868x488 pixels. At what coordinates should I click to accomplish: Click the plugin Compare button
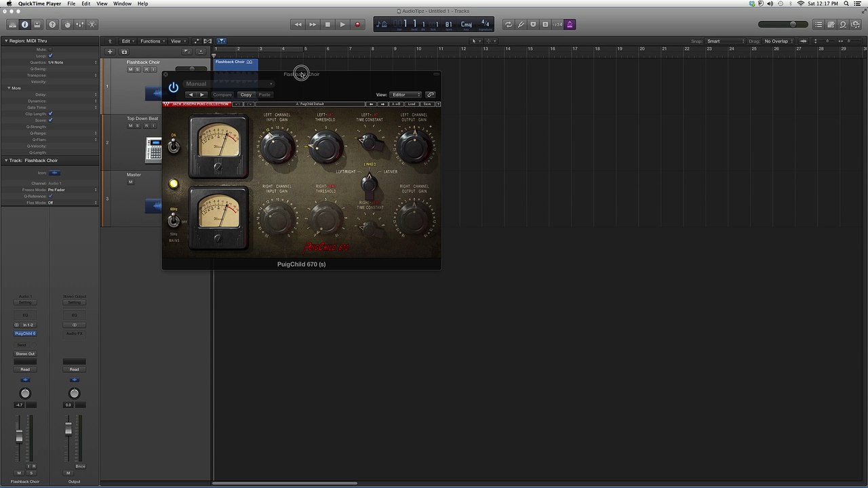222,95
